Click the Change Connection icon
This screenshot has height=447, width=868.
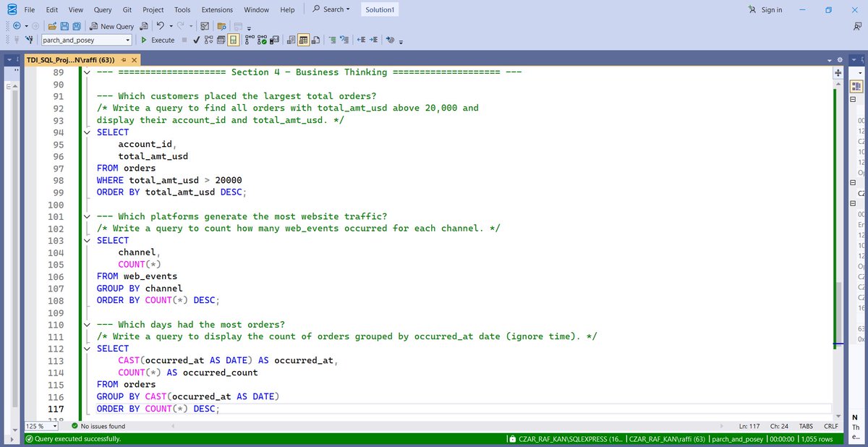point(30,40)
